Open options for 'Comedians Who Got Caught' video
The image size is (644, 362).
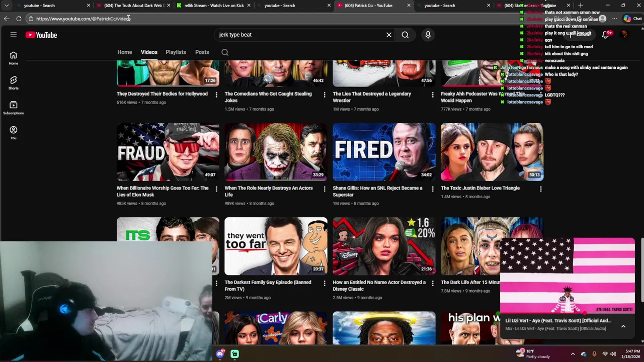tap(325, 95)
